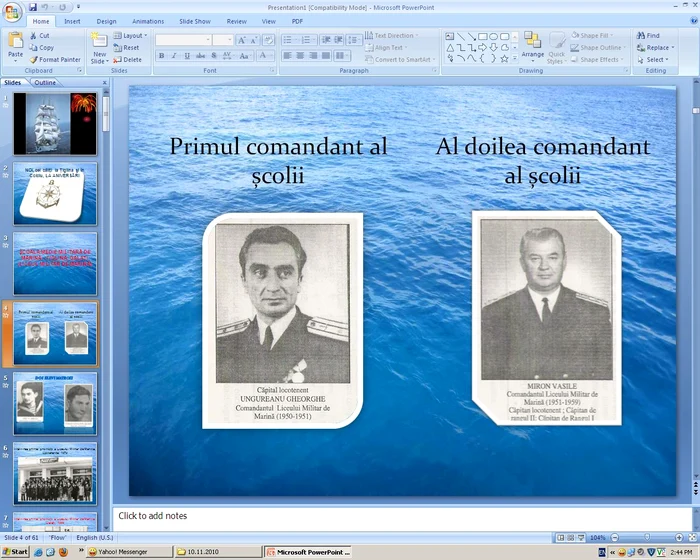Select slide 6 thumbnail with group photo
The width and height of the screenshot is (700, 560).
click(x=55, y=474)
